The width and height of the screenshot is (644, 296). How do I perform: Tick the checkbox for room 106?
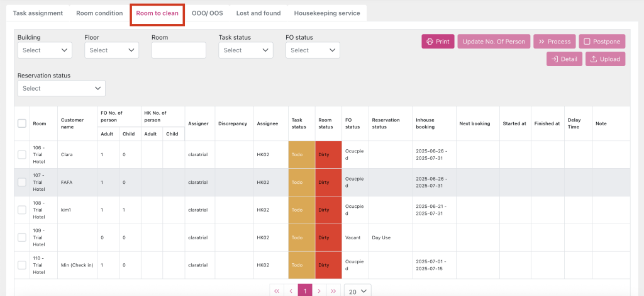point(22,154)
